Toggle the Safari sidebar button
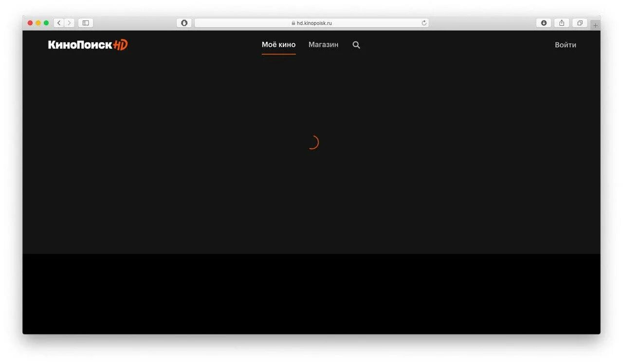Image resolution: width=623 pixels, height=364 pixels. tap(86, 23)
